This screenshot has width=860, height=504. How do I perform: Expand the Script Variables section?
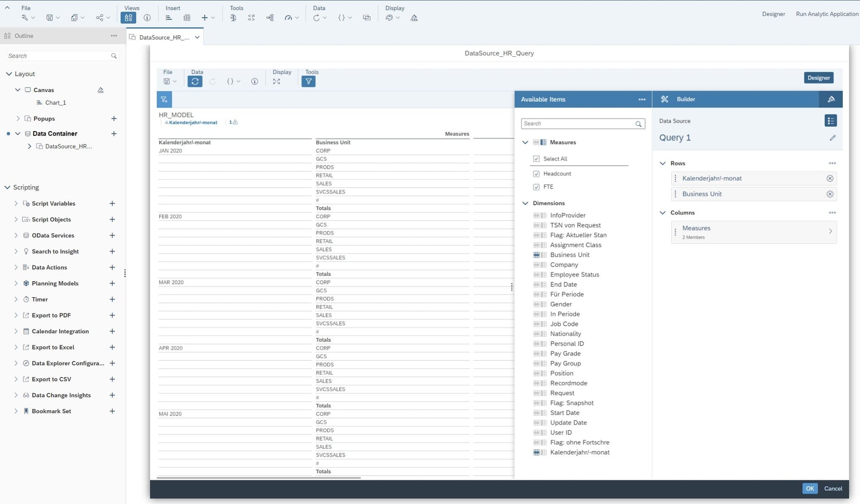[x=16, y=203]
